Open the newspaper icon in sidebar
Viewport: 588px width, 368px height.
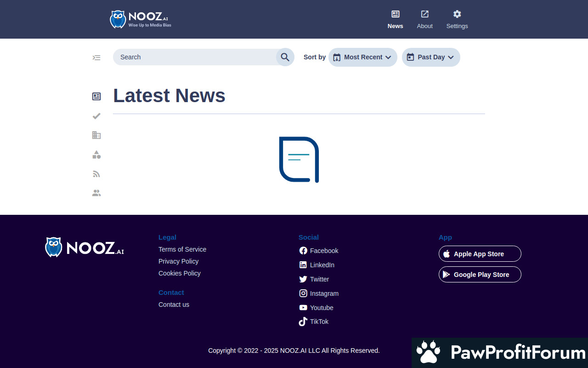pyautogui.click(x=96, y=97)
